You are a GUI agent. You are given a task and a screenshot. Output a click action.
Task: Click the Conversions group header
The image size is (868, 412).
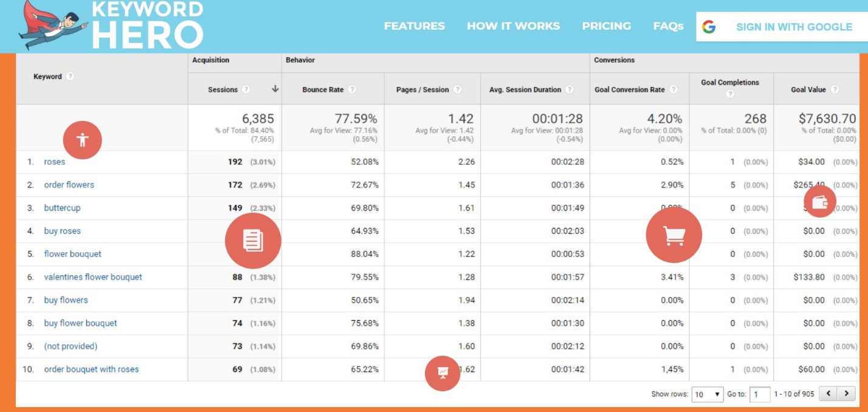614,60
